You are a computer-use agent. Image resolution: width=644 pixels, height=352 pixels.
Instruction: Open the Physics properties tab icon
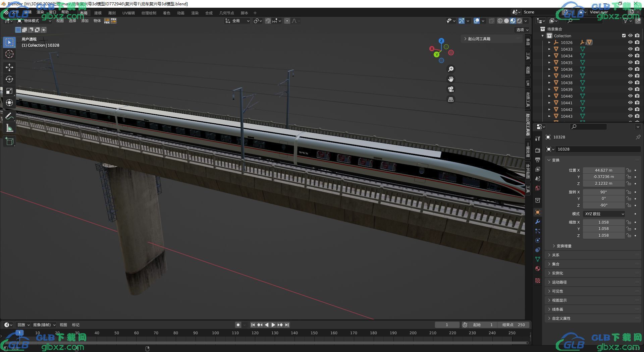pyautogui.click(x=538, y=240)
